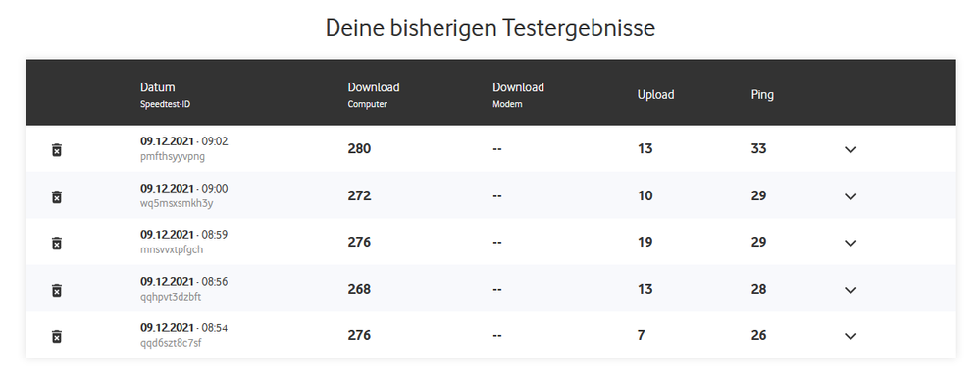
Task: Trash the 08:54 test result
Action: pyautogui.click(x=56, y=337)
